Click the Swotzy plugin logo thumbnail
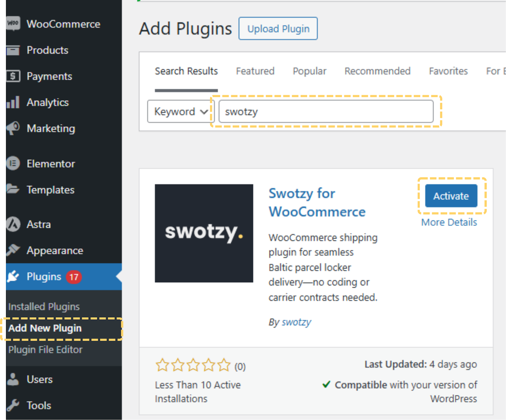Screen dimensions: 506x420 point(204,233)
